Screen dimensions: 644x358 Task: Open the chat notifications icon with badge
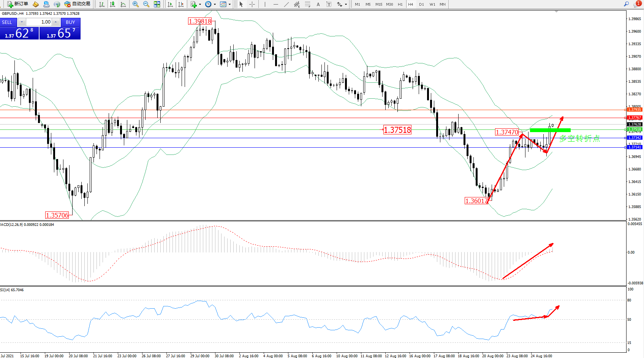pyautogui.click(x=637, y=4)
